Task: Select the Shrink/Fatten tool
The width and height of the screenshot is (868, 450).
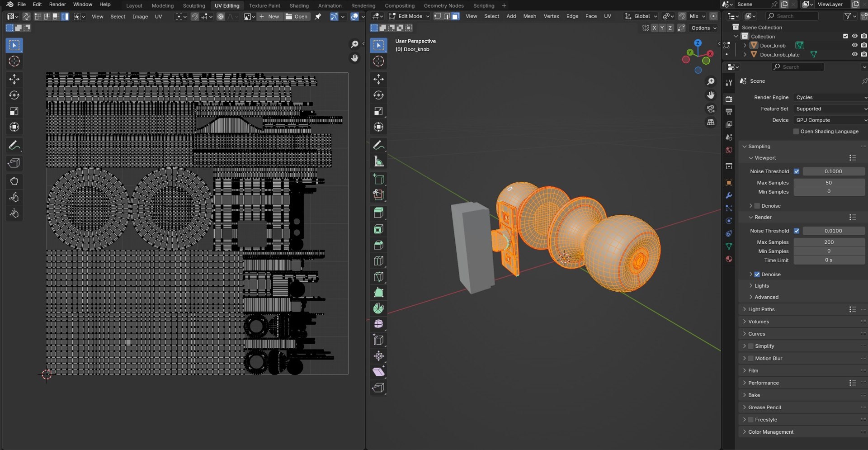Action: pos(378,356)
